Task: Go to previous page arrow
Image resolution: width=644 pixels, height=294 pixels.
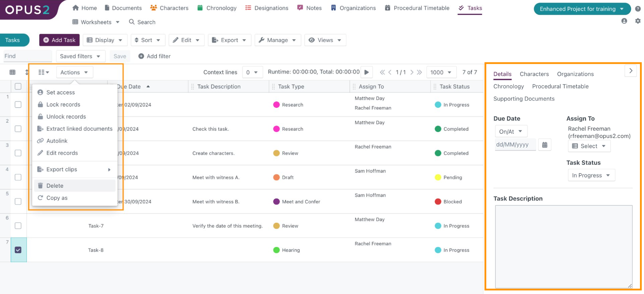Action: (x=390, y=72)
